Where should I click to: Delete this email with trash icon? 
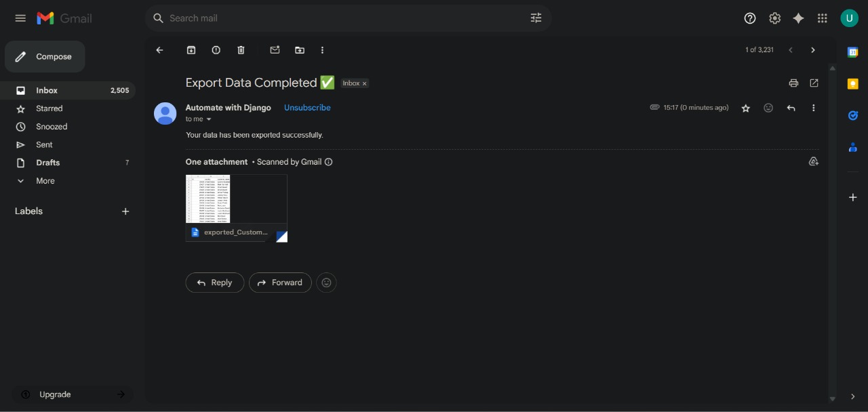point(241,50)
